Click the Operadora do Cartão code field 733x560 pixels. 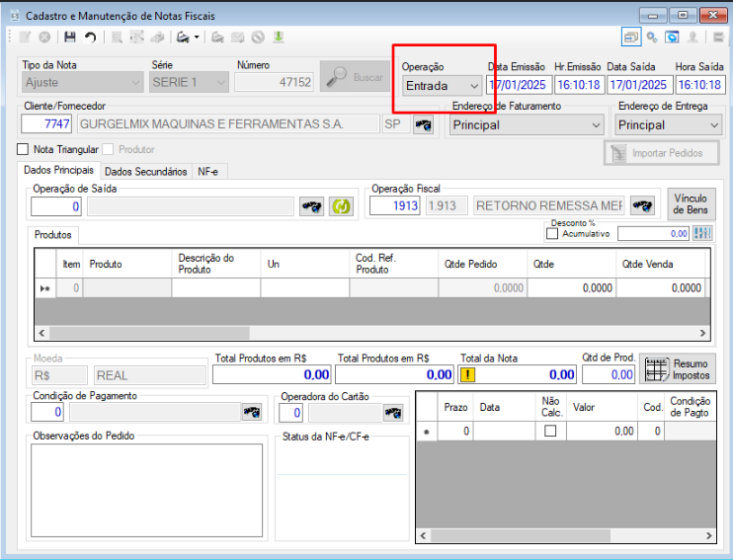290,413
